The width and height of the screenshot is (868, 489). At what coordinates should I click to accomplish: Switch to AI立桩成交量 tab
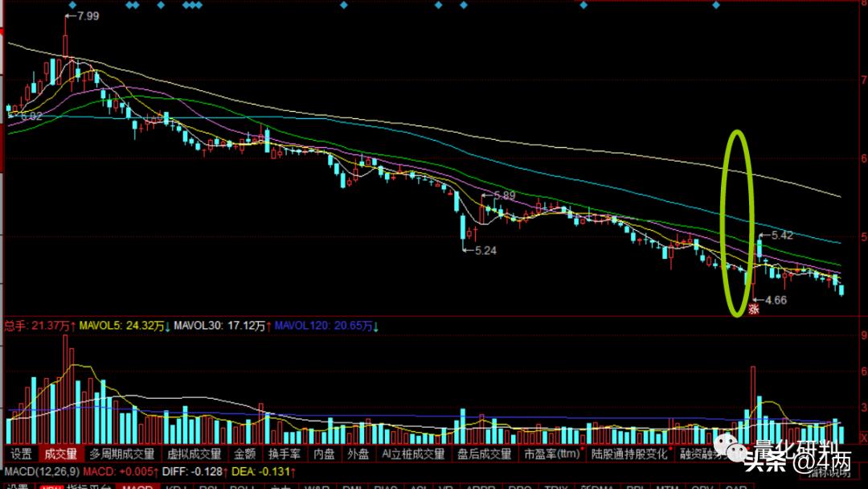(413, 454)
